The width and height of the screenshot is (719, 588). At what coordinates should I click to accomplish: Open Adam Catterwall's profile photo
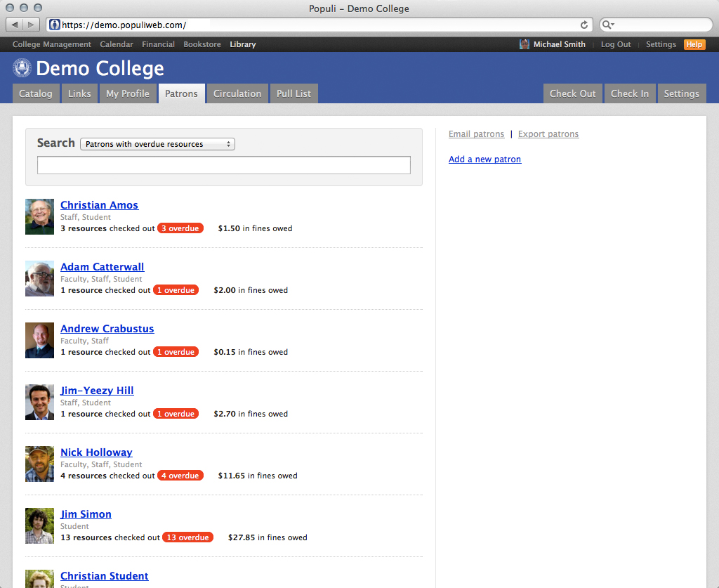pos(39,278)
